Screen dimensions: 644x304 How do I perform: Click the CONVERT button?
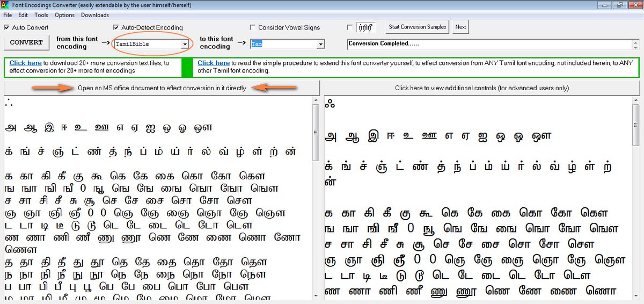pos(26,42)
